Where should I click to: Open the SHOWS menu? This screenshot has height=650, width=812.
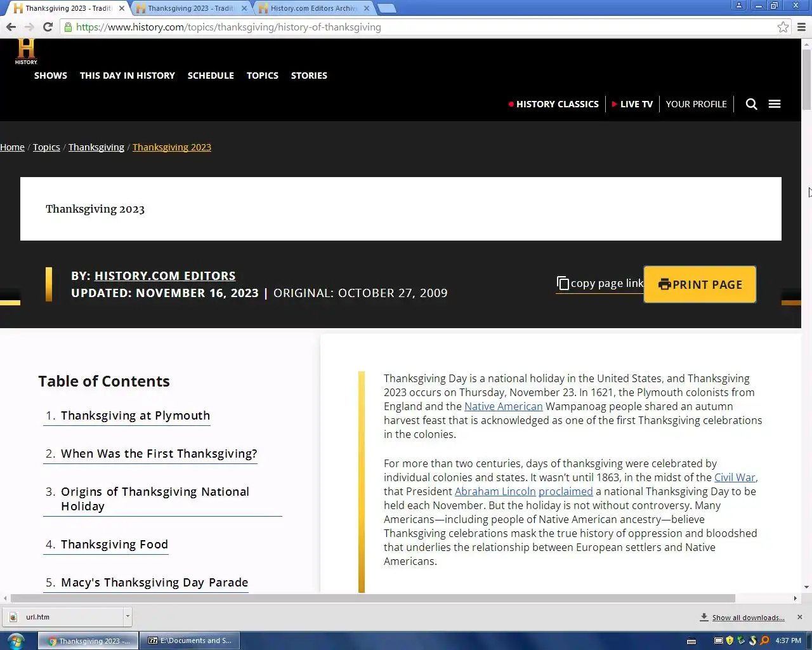[51, 76]
